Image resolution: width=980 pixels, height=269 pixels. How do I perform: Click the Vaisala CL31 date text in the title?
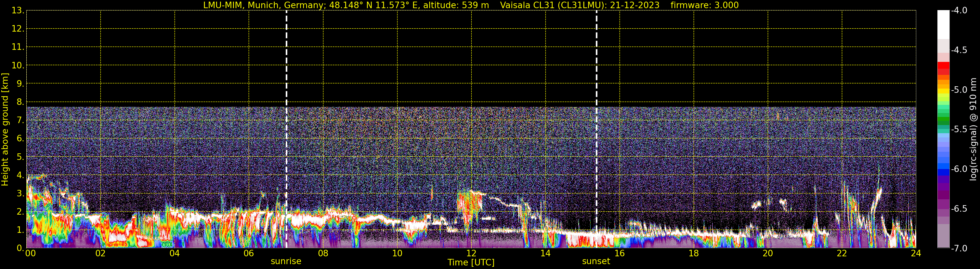click(x=580, y=5)
